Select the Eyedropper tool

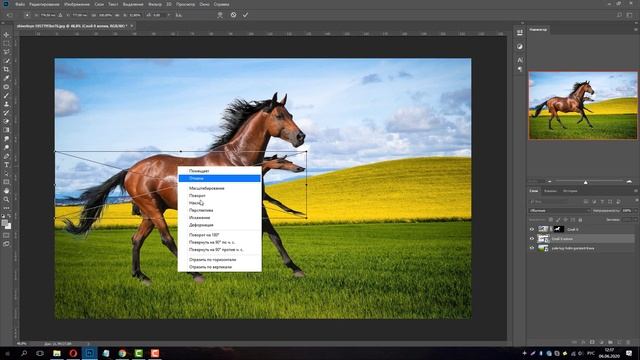tap(6, 78)
